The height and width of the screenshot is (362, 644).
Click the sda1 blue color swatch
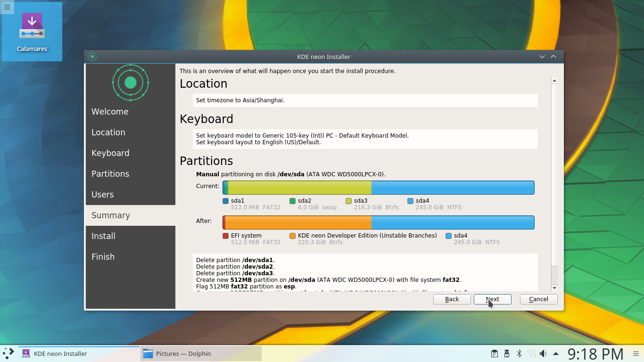[x=225, y=201]
